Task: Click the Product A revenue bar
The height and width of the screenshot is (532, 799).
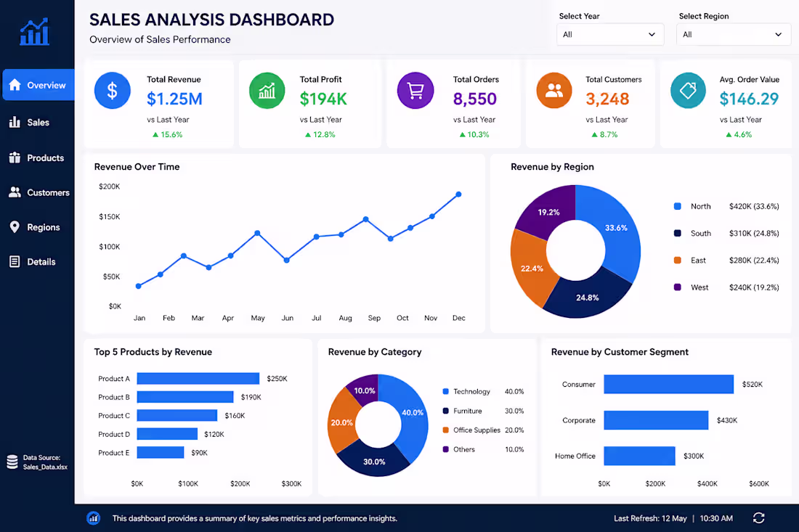Action: (x=198, y=378)
